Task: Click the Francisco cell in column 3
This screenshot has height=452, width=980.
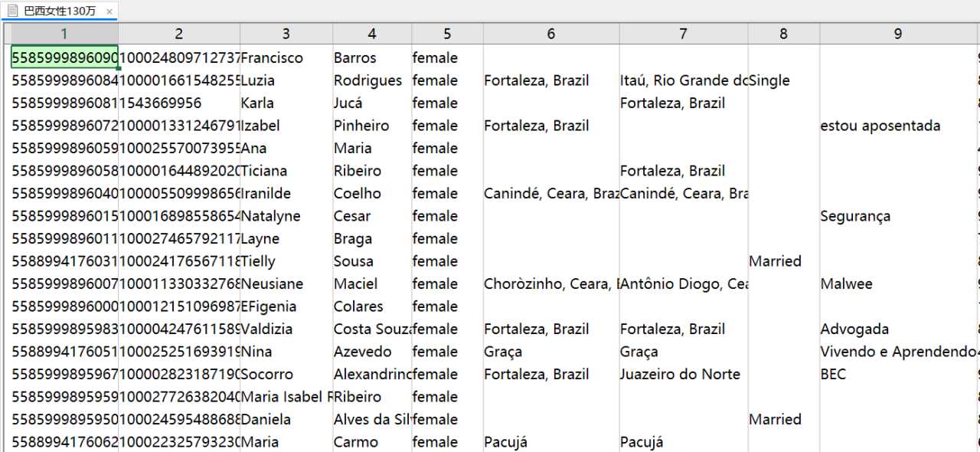Action: click(286, 58)
